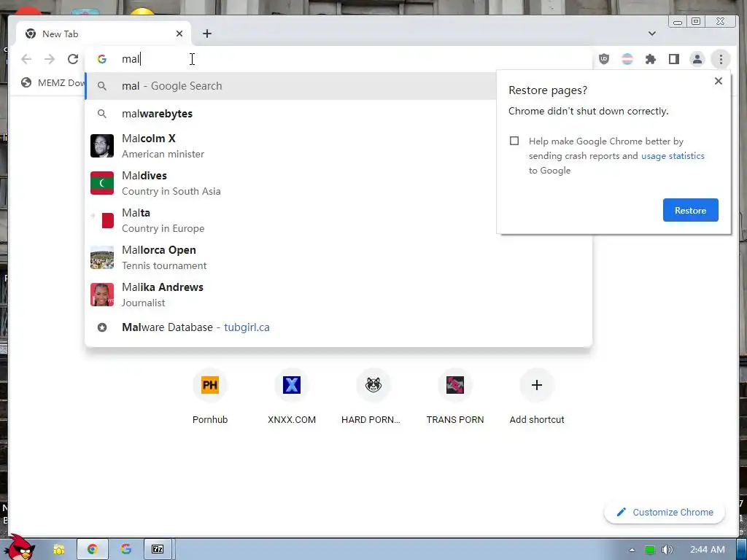The image size is (747, 560).
Task: Open the Extensions puzzle-piece menu
Action: pos(651,59)
